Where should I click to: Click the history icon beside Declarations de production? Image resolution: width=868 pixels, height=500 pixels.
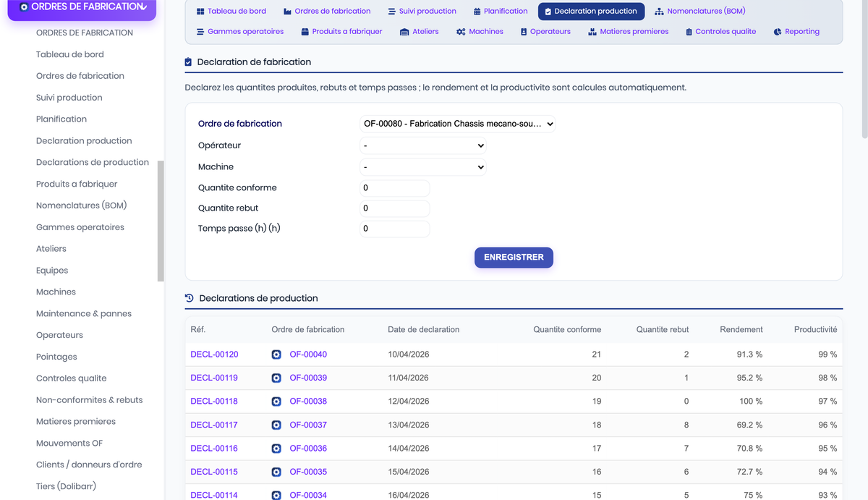[190, 298]
